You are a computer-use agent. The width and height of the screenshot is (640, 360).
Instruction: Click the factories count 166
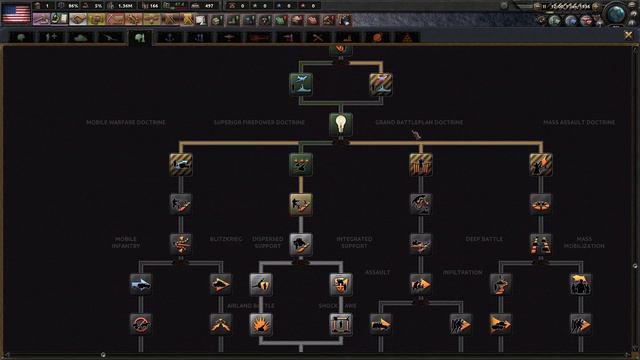[151, 6]
